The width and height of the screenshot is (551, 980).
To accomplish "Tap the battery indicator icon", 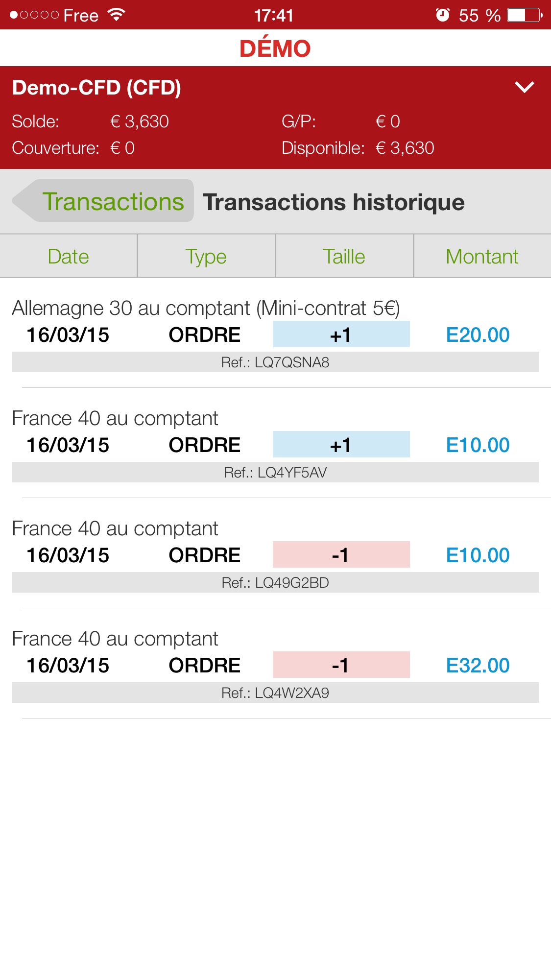I will coord(524,15).
